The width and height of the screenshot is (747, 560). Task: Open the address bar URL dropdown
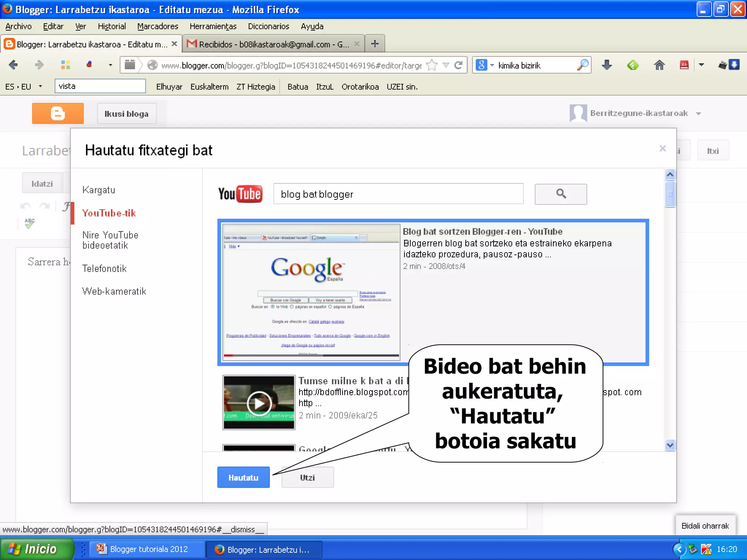pos(446,65)
